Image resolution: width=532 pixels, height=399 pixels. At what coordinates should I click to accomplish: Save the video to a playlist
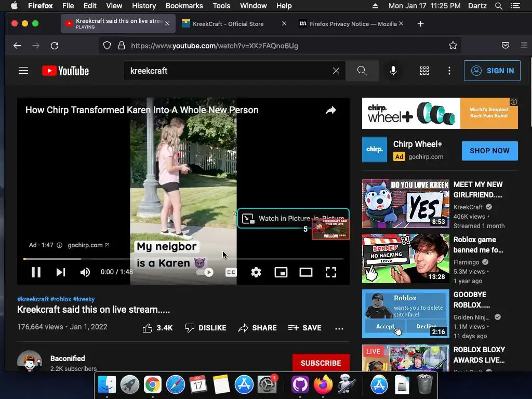(304, 328)
